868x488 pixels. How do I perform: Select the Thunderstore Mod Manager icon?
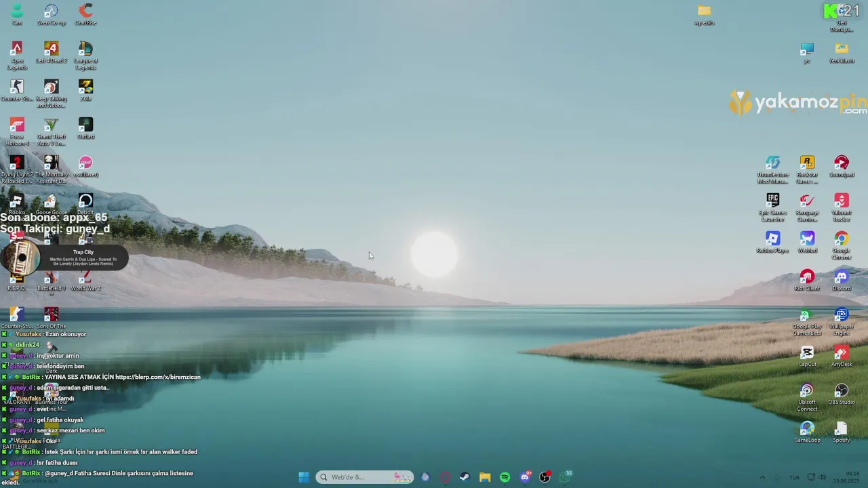click(773, 169)
